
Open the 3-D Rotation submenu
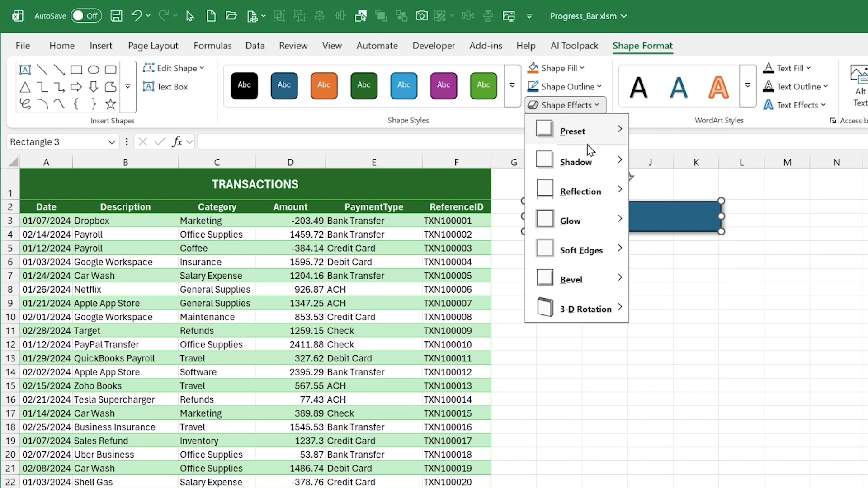(x=577, y=308)
